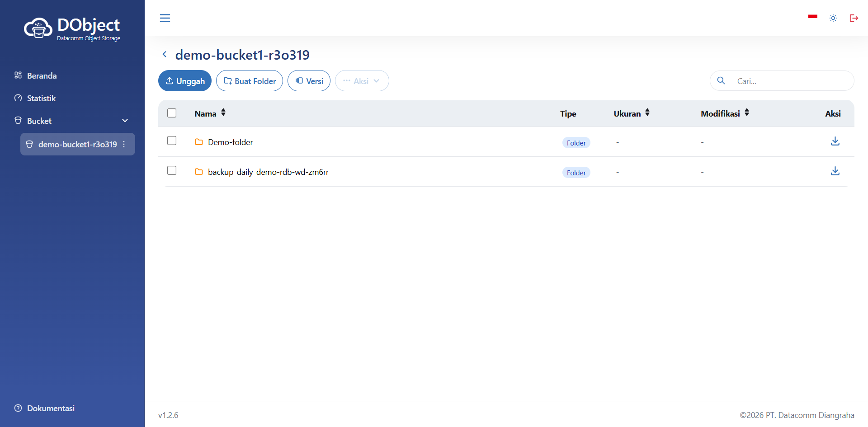Tick the select-all checkbox in table header
Screen dimensions: 868x427
pos(172,113)
